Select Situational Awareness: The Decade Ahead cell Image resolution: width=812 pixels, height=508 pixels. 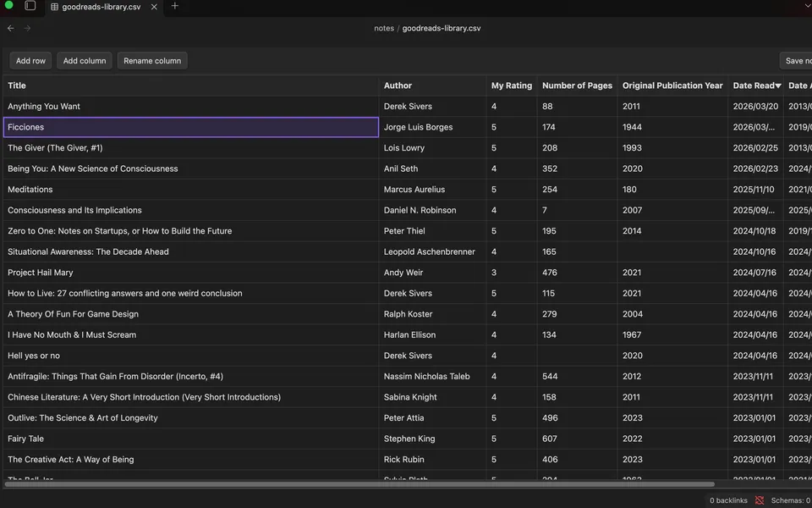(x=191, y=251)
